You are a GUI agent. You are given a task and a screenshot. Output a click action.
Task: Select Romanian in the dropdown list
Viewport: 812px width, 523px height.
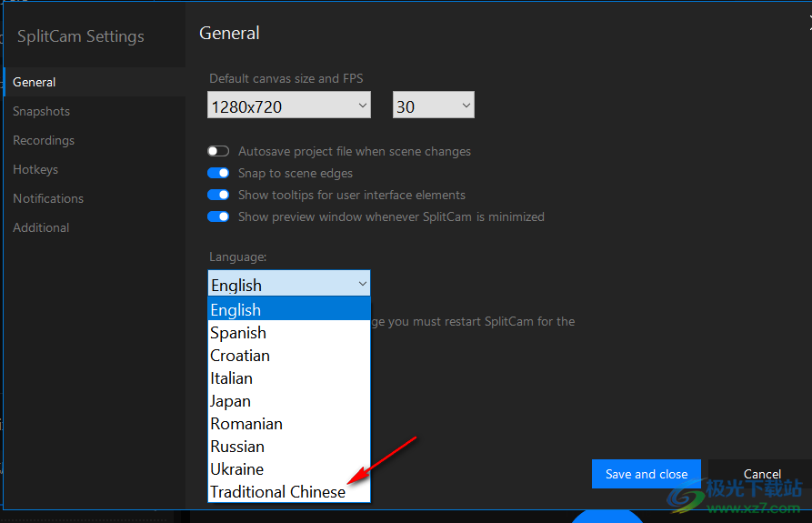point(289,423)
